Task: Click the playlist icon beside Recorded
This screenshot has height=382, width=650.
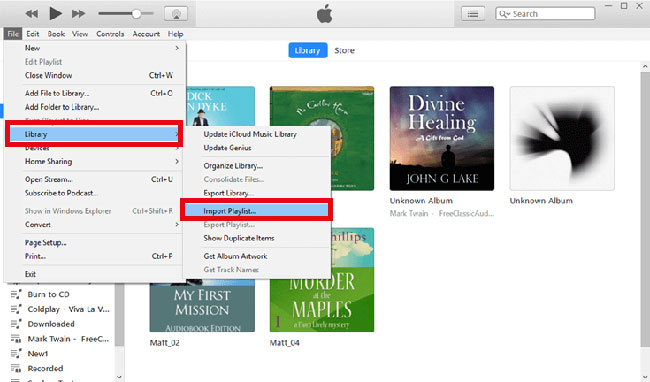Action: (16, 368)
